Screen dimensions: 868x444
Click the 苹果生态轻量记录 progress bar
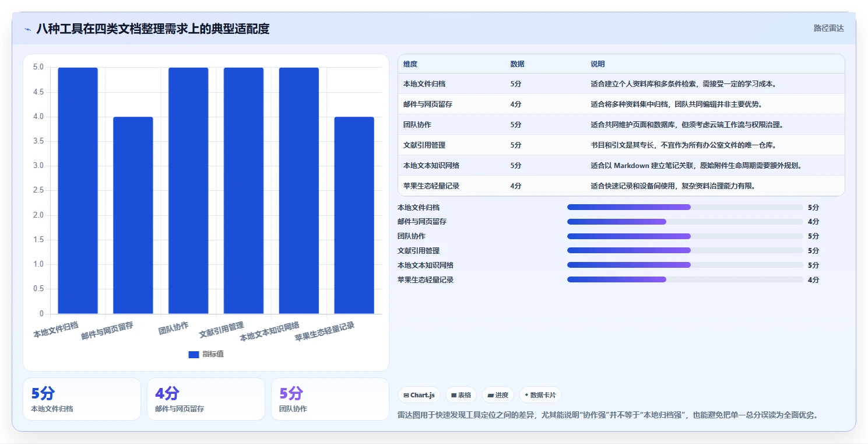685,279
